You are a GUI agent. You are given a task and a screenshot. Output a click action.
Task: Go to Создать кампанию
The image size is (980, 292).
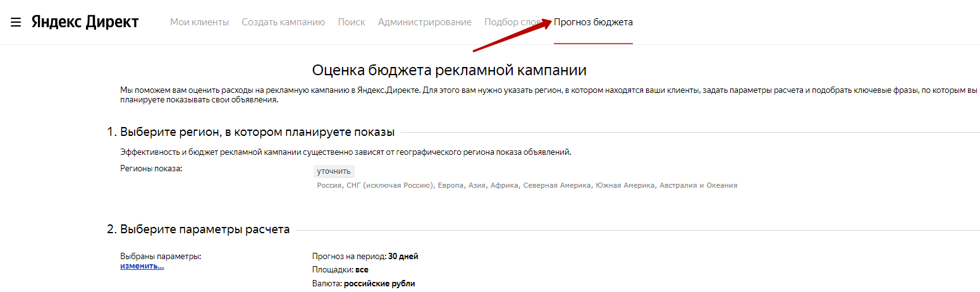283,22
